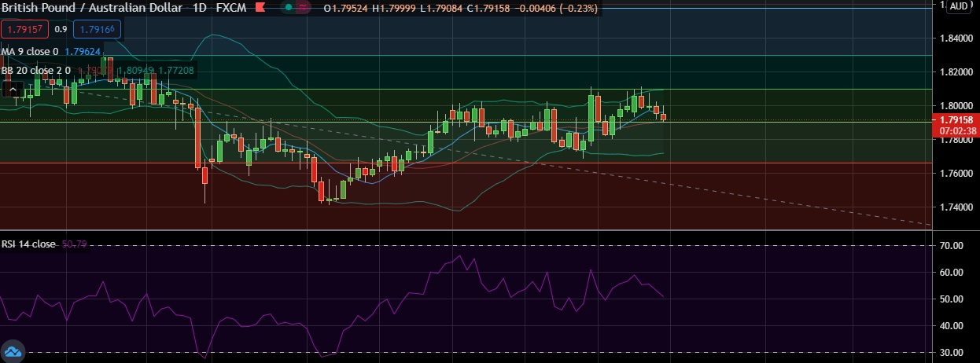Click the green market status dot
The width and height of the screenshot is (980, 363).
click(289, 8)
